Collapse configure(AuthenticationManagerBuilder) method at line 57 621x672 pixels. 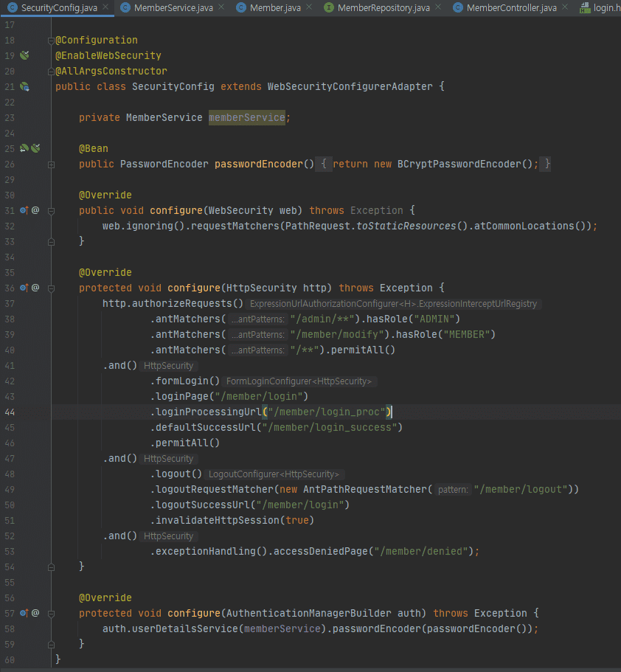click(x=51, y=614)
